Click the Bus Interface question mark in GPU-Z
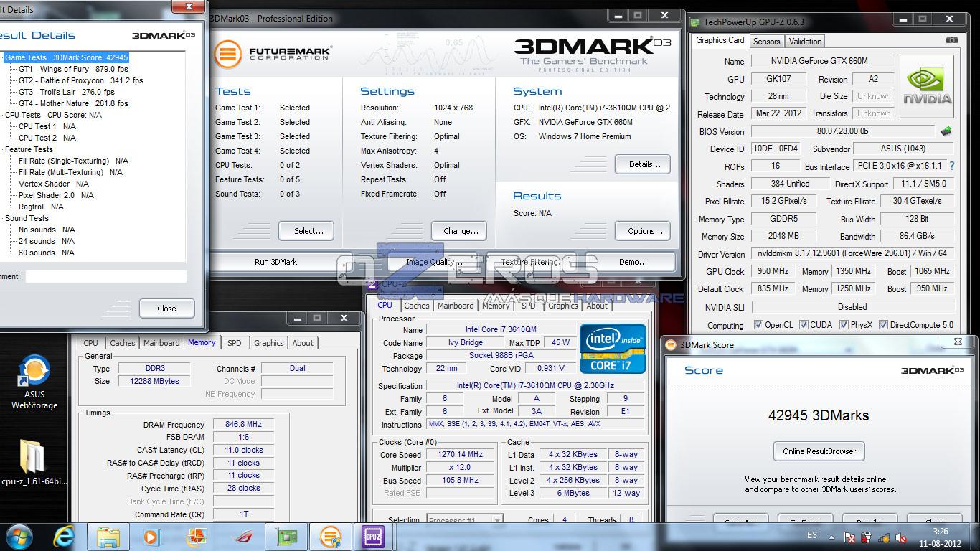The image size is (980, 551). click(952, 166)
